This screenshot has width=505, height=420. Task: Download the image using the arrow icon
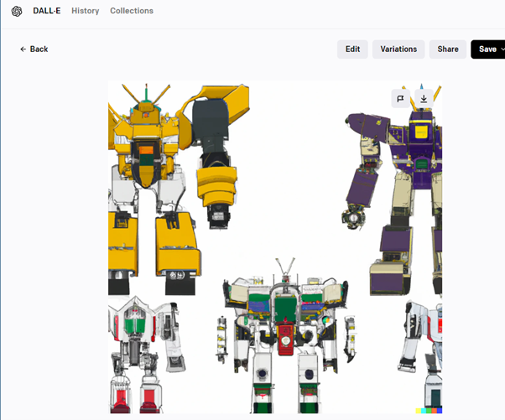pyautogui.click(x=424, y=99)
